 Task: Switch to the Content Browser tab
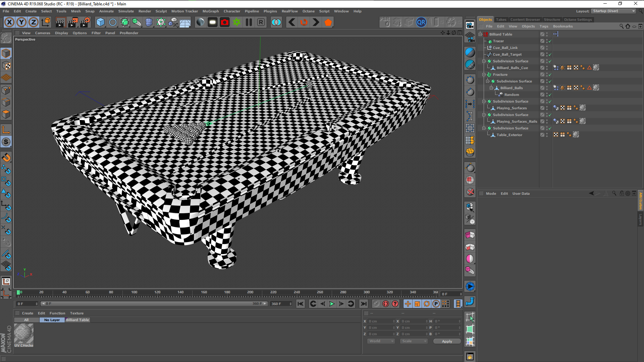(x=525, y=19)
